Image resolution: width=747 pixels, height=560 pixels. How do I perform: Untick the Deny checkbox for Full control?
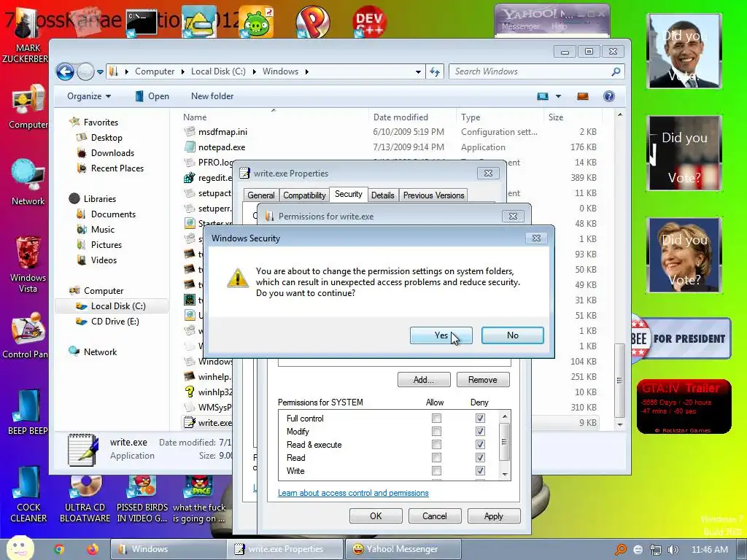pyautogui.click(x=480, y=418)
